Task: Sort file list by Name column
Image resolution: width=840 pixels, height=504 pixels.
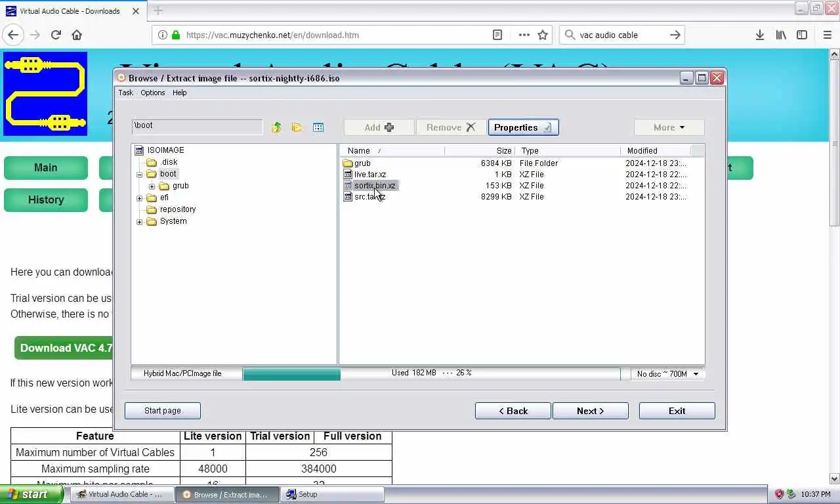Action: click(393, 151)
